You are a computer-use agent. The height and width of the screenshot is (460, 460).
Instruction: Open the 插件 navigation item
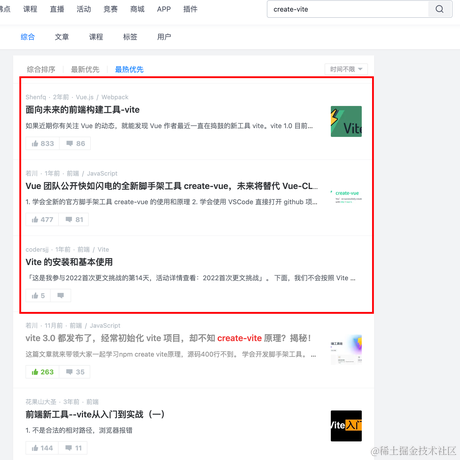click(190, 9)
